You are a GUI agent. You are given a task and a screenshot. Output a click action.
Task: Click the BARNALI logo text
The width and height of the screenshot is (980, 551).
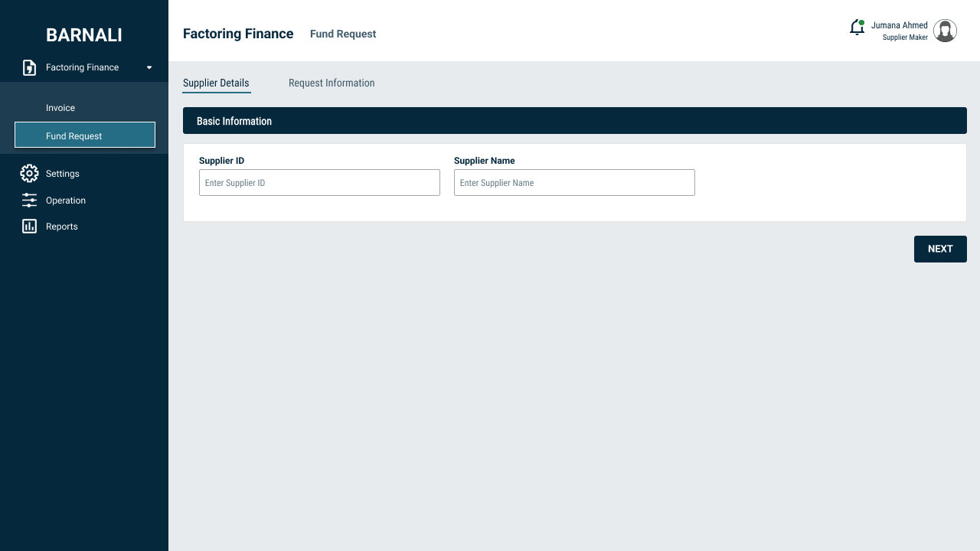pos(84,35)
